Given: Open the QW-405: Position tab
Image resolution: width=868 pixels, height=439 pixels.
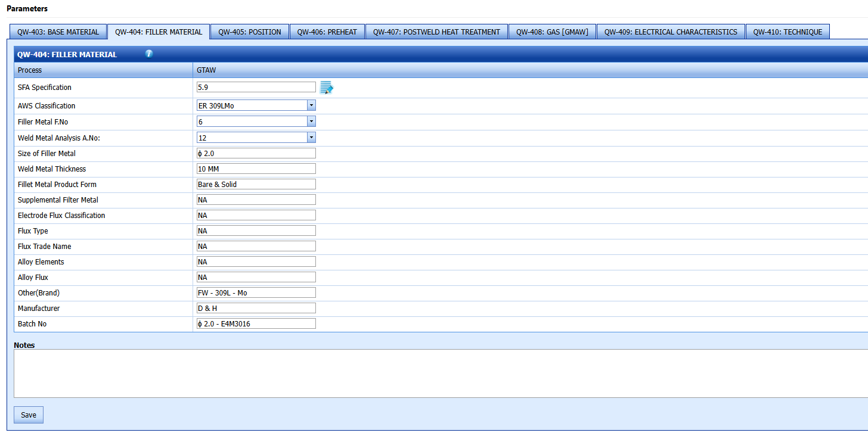Looking at the screenshot, I should pos(249,32).
